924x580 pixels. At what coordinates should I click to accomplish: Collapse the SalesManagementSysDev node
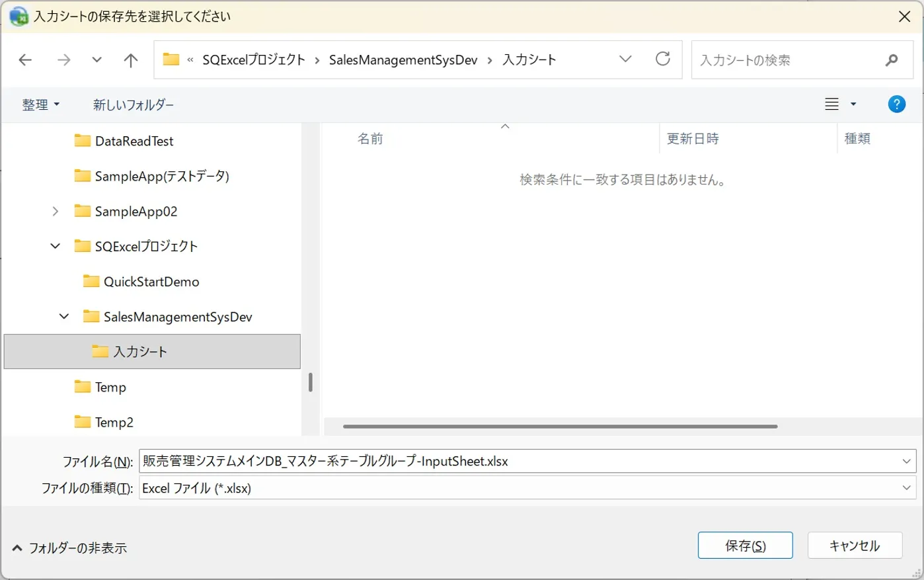point(64,317)
